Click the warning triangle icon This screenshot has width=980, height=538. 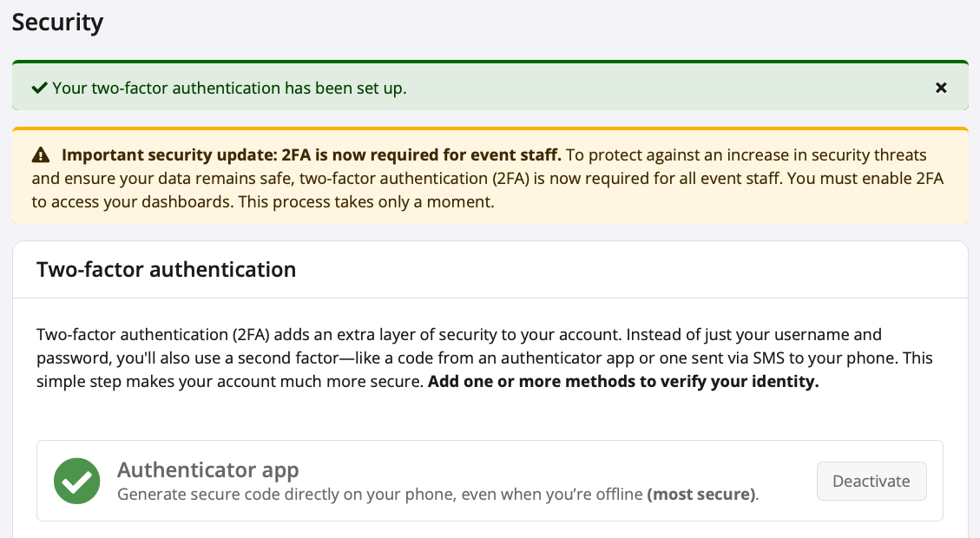point(41,156)
